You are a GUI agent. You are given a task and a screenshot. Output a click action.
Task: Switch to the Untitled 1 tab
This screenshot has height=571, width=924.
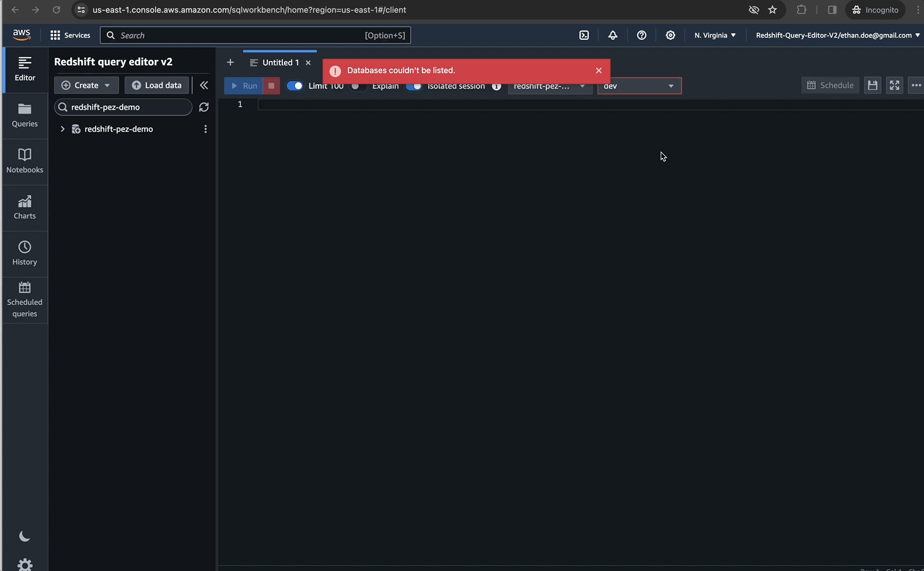pyautogui.click(x=281, y=62)
